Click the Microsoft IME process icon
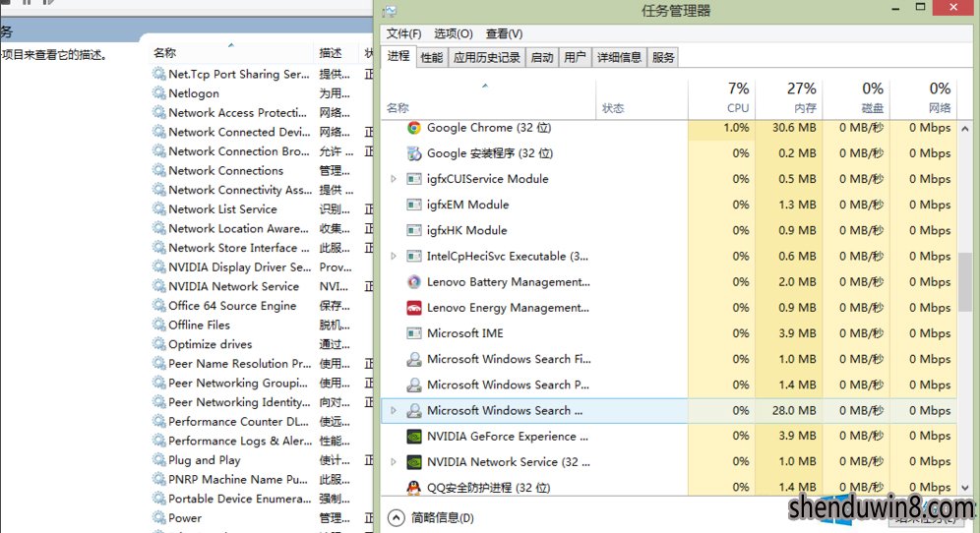This screenshot has width=980, height=533. pyautogui.click(x=414, y=333)
